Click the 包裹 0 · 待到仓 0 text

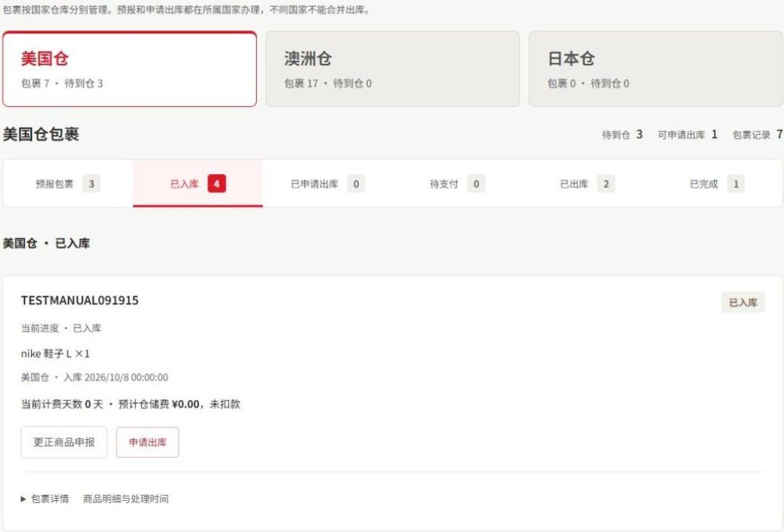tap(589, 83)
